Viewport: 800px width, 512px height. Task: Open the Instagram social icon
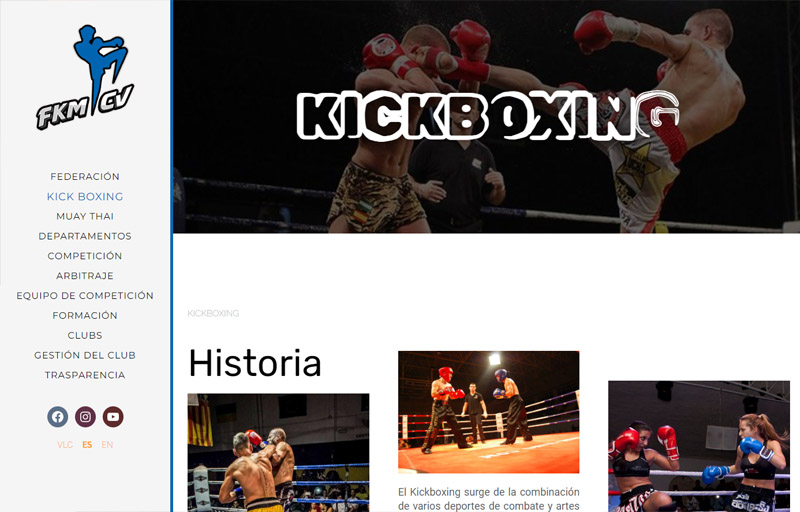[x=85, y=417]
